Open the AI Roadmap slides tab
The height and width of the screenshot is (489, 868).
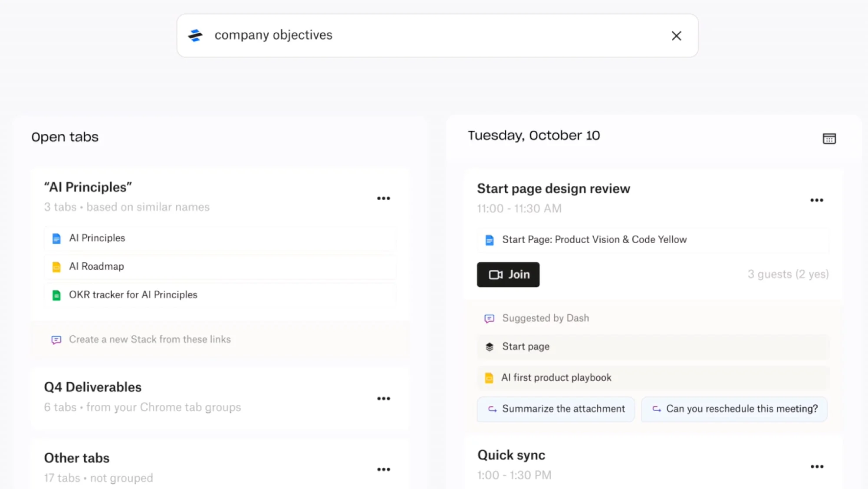(x=220, y=267)
